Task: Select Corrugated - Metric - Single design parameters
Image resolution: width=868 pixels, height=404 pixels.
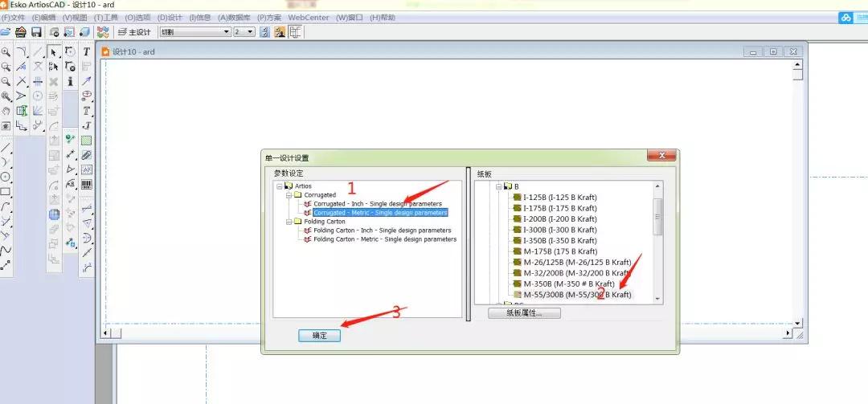Action: point(380,213)
